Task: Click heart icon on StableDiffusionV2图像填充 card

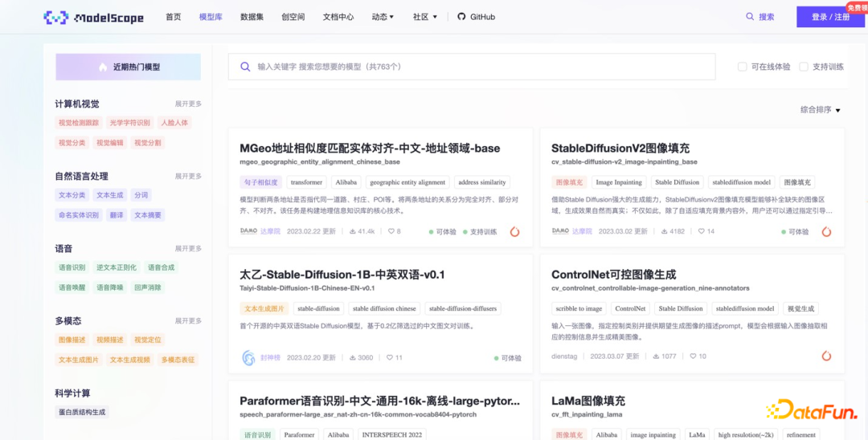Action: (x=701, y=231)
